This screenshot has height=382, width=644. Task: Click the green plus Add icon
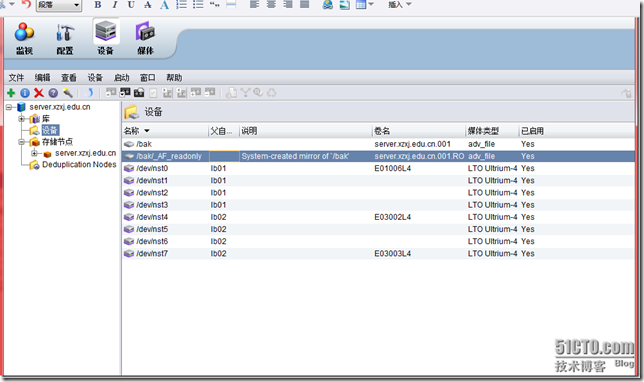point(11,93)
